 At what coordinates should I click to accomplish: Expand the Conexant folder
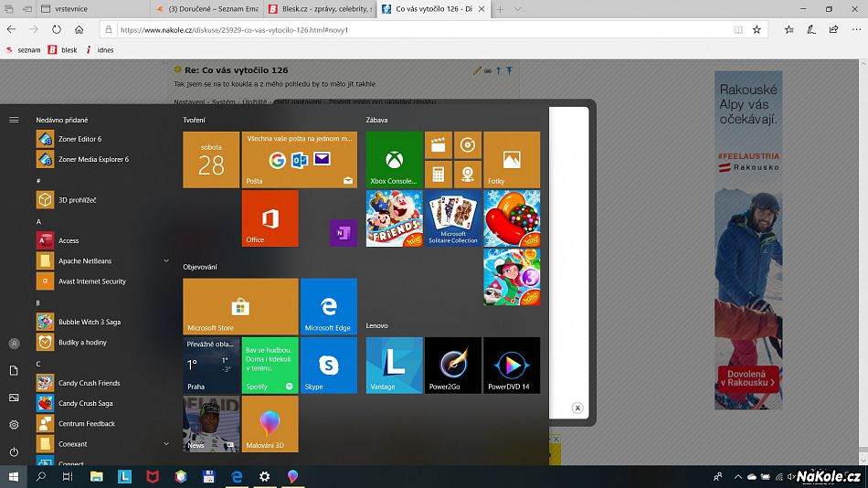tap(166, 444)
